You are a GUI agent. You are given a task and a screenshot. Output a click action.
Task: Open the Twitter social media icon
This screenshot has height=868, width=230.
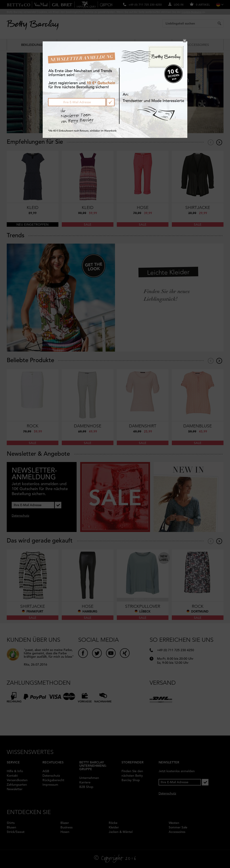pyautogui.click(x=97, y=653)
